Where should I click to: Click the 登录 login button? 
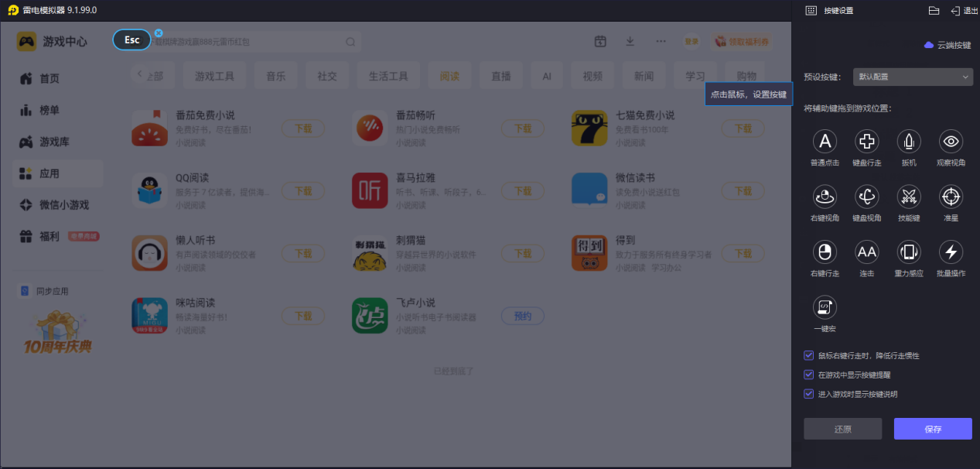coord(691,41)
